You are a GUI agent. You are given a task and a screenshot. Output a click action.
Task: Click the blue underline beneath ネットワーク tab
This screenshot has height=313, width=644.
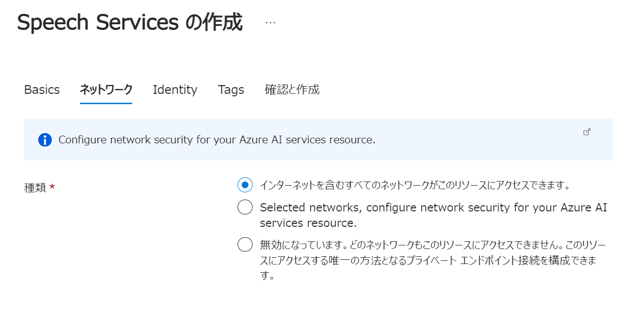tap(106, 103)
